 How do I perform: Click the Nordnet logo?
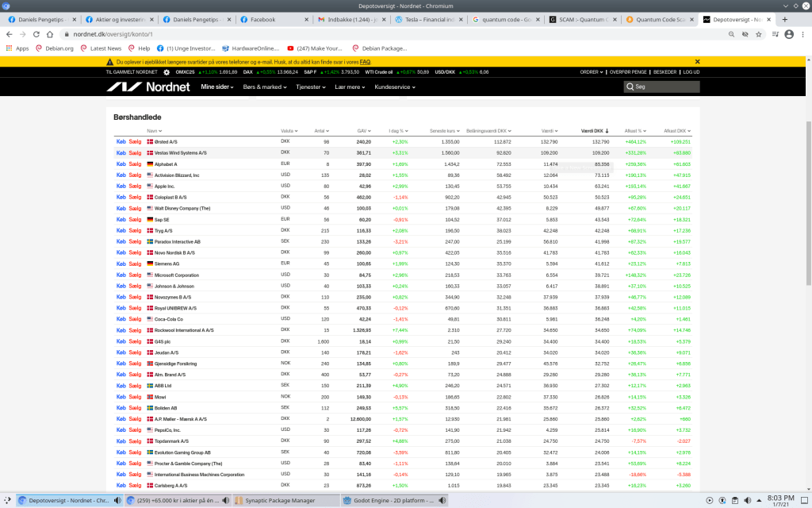[x=148, y=87]
